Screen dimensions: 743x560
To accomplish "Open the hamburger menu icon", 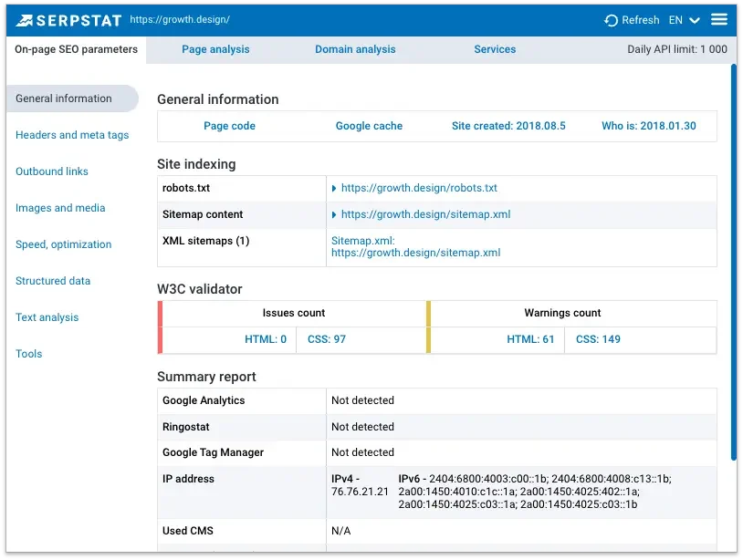I will 718,19.
